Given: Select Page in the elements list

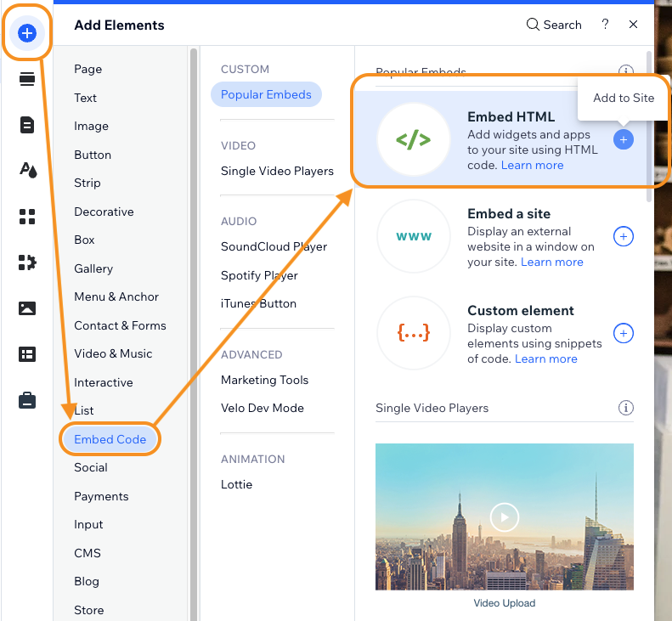Looking at the screenshot, I should [88, 69].
